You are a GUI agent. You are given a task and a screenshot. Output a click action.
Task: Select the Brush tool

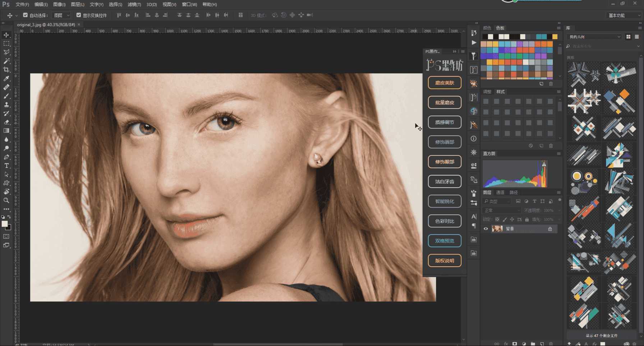(x=6, y=96)
